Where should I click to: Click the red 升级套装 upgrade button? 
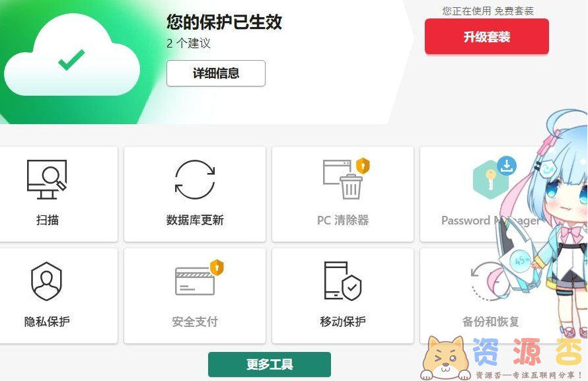(487, 37)
